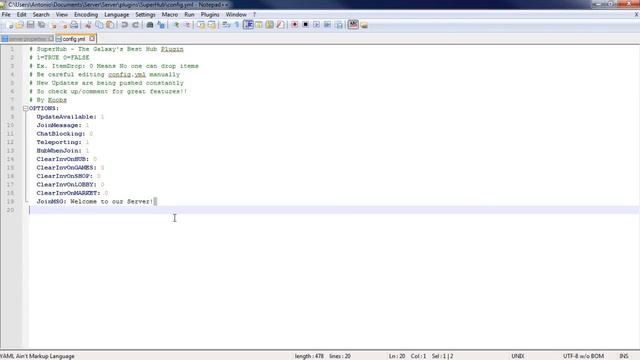Image resolution: width=640 pixels, height=360 pixels.
Task: Play back recorded macro icon
Action: pos(316,25)
